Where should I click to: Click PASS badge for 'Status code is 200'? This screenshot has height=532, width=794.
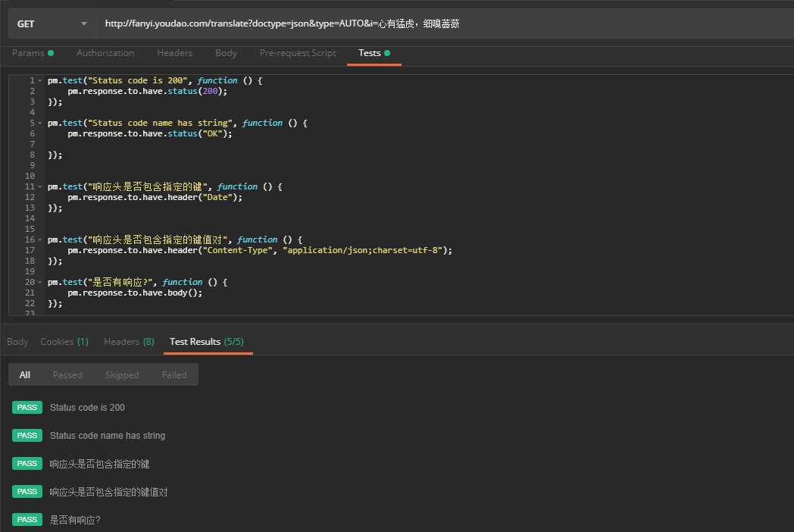pyautogui.click(x=27, y=408)
